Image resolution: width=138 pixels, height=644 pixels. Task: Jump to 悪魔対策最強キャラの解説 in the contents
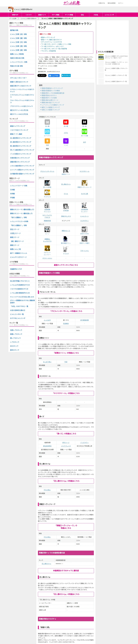pos(51,90)
